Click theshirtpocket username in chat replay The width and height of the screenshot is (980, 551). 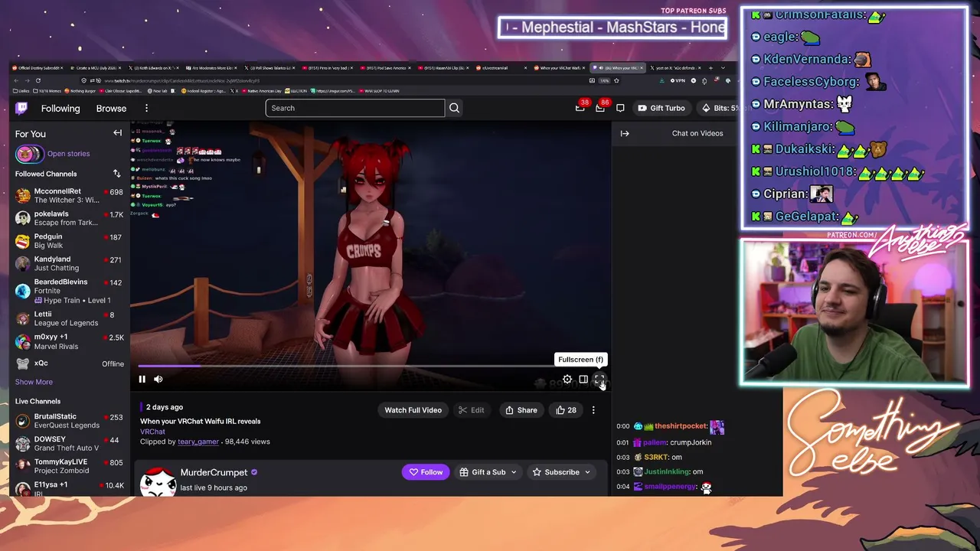[681, 426]
